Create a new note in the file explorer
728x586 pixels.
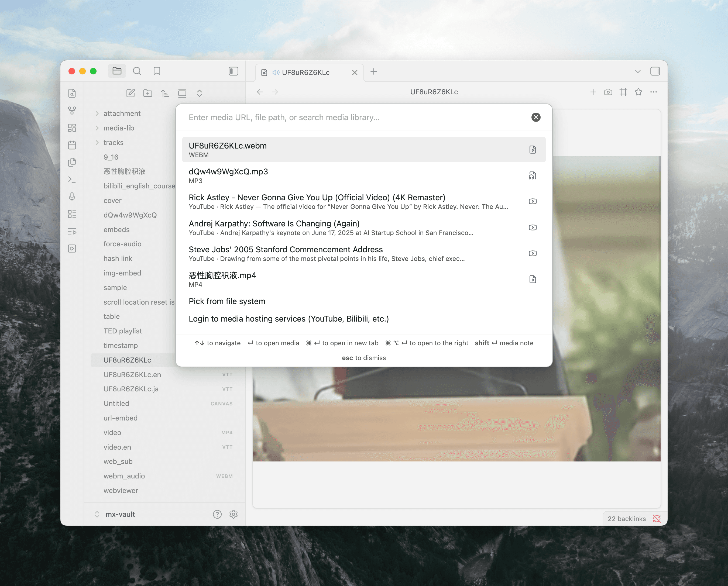pos(131,93)
